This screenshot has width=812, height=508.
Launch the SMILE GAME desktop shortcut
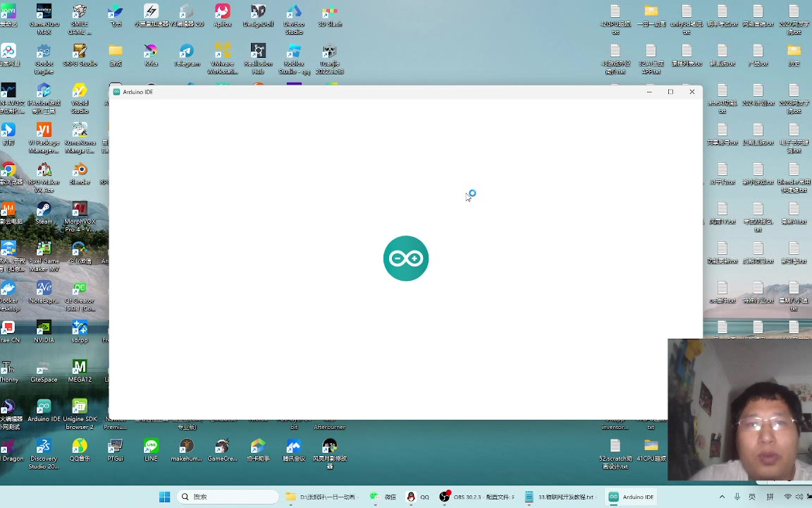click(x=79, y=19)
